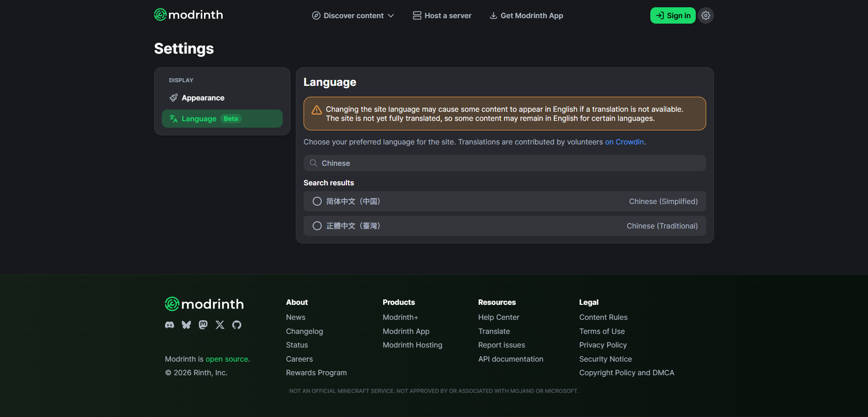
Task: Open the Privacy Policy link
Action: click(x=603, y=345)
